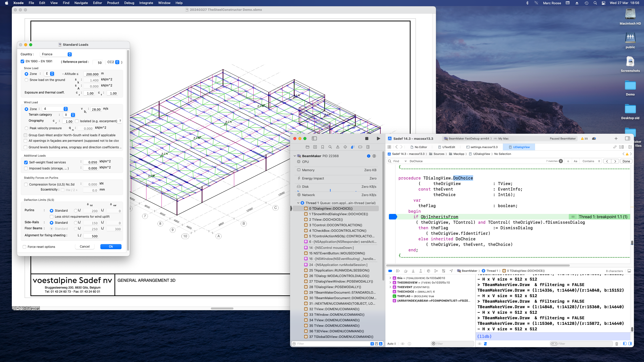Screen dimensions: 644x362
Task: Expand the 'this' variable in debugger
Action: (390, 278)
